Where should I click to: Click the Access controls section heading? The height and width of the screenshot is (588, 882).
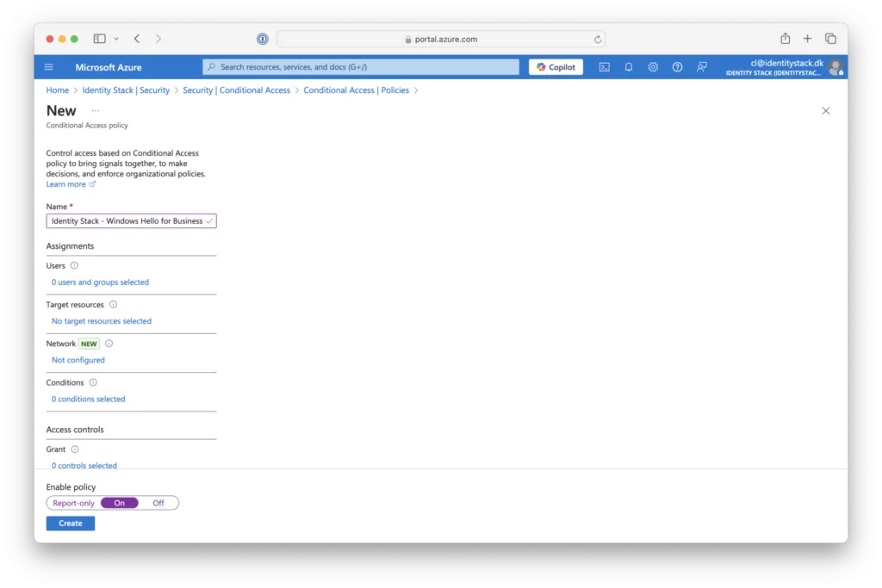(x=75, y=430)
